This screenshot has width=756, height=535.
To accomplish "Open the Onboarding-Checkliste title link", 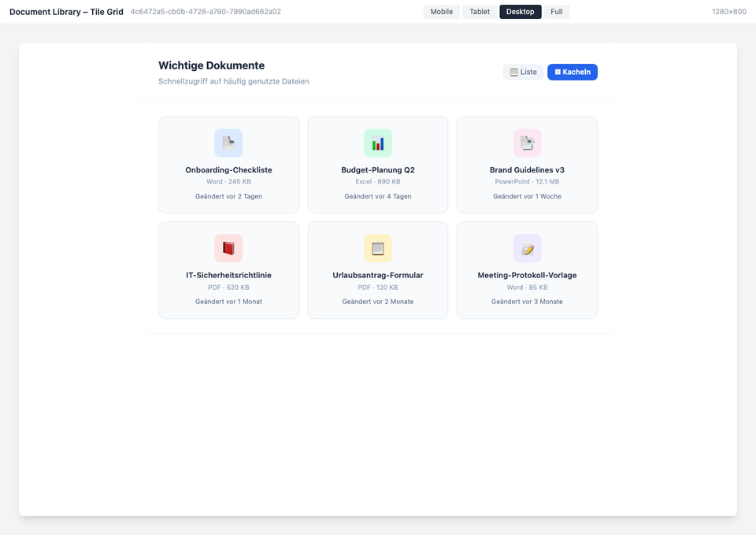I will (x=228, y=169).
